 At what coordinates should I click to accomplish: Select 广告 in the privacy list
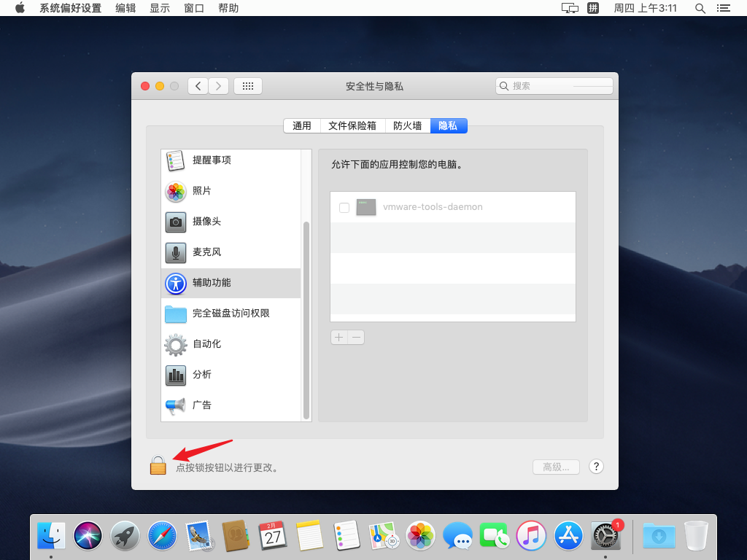pyautogui.click(x=231, y=405)
